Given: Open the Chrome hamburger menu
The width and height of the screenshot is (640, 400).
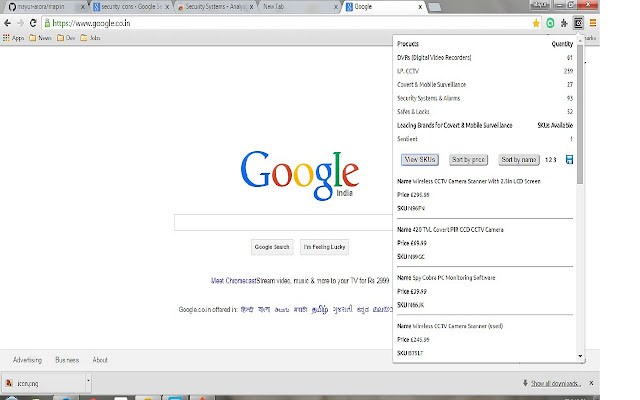Looking at the screenshot, I should [x=593, y=23].
